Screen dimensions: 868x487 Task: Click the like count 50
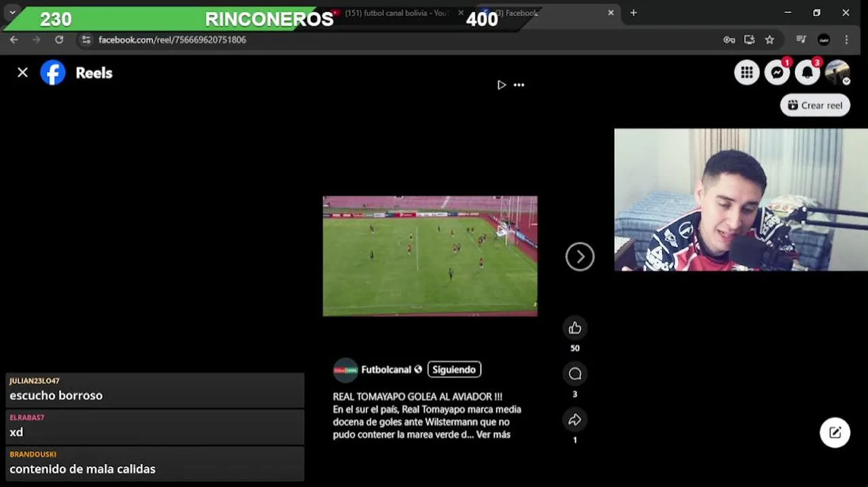coord(575,348)
